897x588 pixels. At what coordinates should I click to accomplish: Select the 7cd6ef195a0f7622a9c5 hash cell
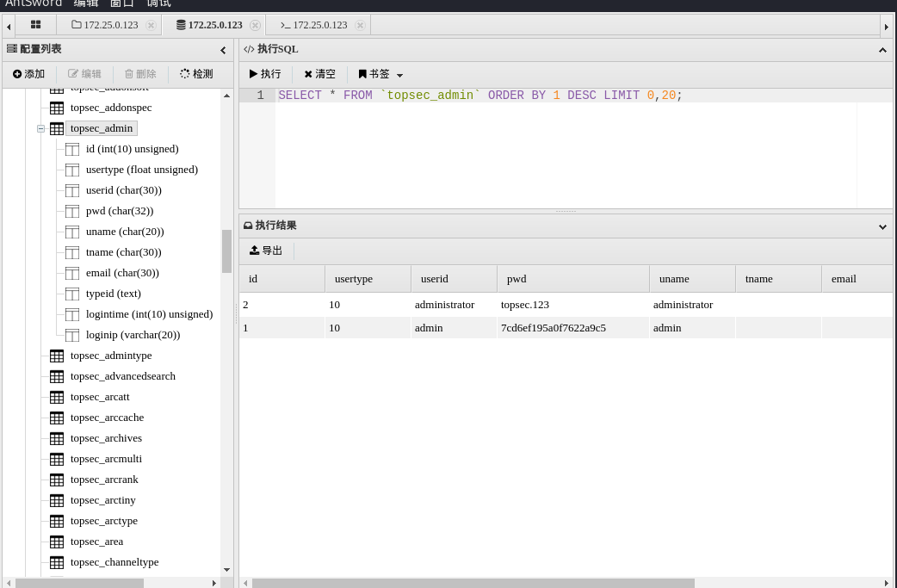[x=573, y=328]
